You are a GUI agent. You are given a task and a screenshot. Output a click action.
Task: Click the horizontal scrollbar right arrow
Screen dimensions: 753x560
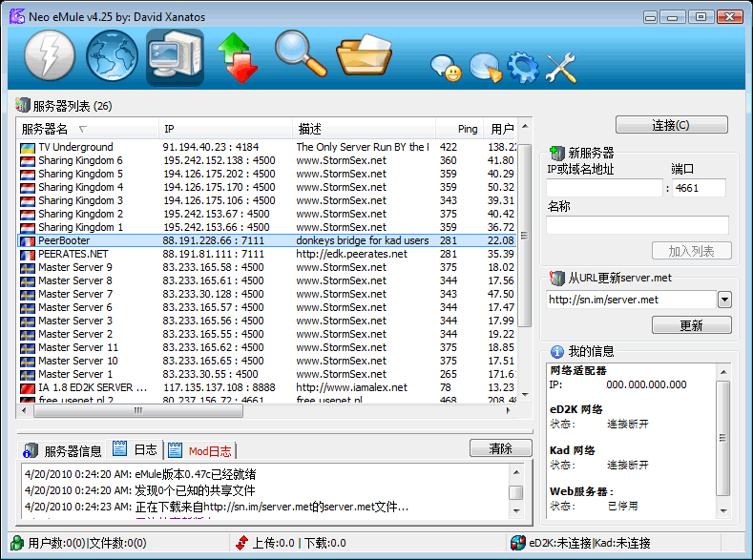pyautogui.click(x=508, y=410)
